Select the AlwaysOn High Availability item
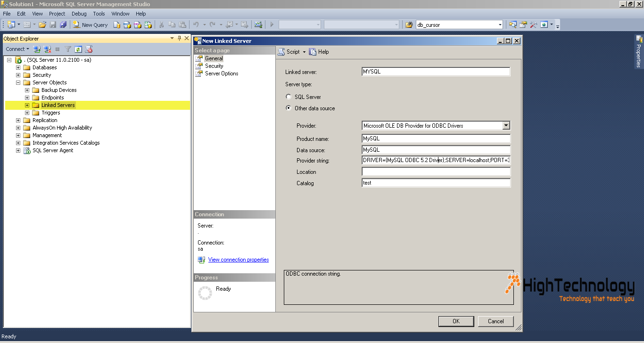This screenshot has width=644, height=343. [62, 128]
